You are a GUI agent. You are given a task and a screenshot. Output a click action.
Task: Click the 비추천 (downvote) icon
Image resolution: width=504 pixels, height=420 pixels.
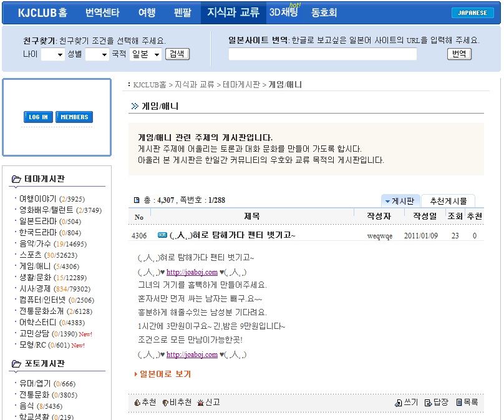tap(165, 403)
